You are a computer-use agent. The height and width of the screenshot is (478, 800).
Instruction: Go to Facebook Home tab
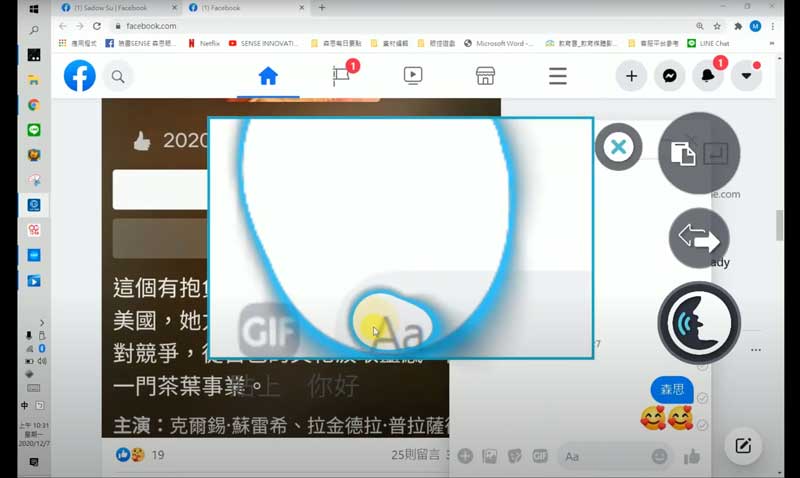tap(268, 76)
